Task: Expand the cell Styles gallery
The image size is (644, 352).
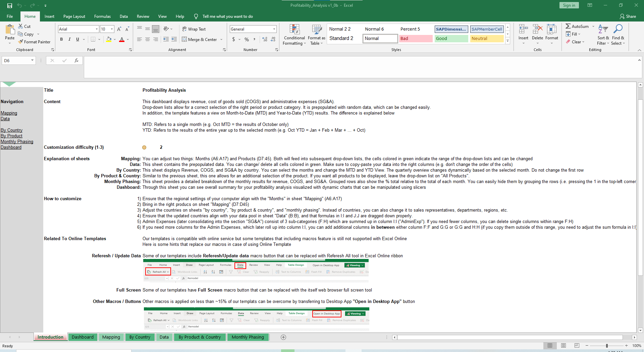Action: click(508, 41)
